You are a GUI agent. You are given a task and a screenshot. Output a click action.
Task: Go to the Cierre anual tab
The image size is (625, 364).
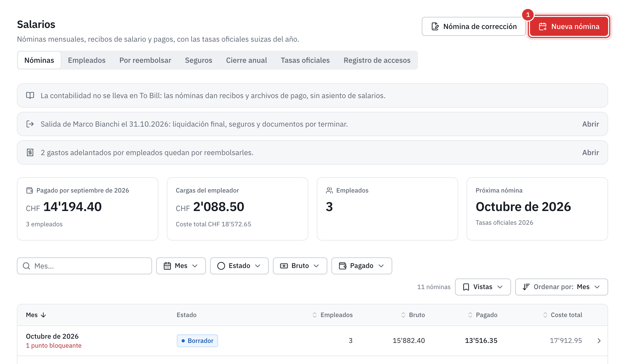point(247,60)
